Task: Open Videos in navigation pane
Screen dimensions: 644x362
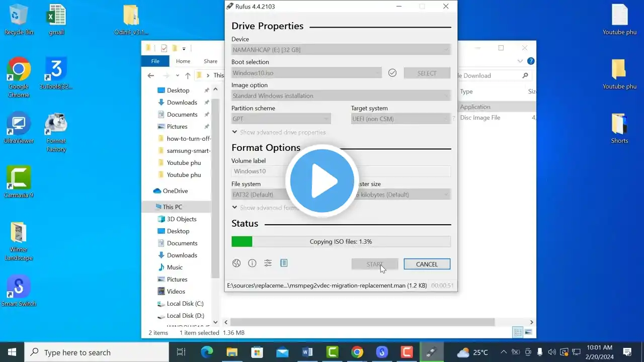Action: point(176,292)
